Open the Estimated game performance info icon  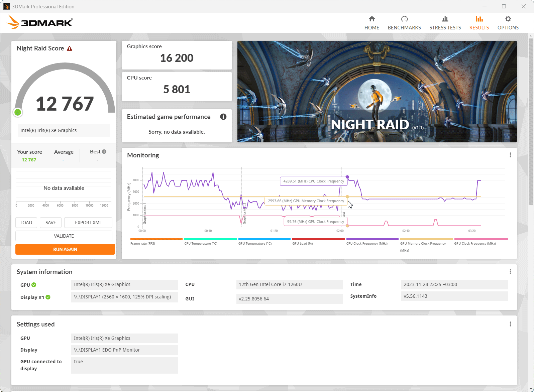pos(223,117)
